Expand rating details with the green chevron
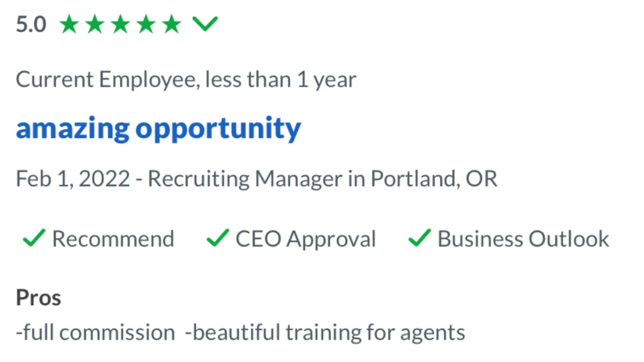 point(205,24)
